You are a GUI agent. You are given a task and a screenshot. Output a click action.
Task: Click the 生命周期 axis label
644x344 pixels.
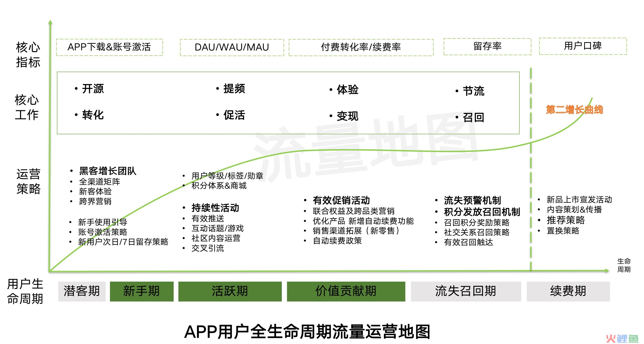(624, 265)
